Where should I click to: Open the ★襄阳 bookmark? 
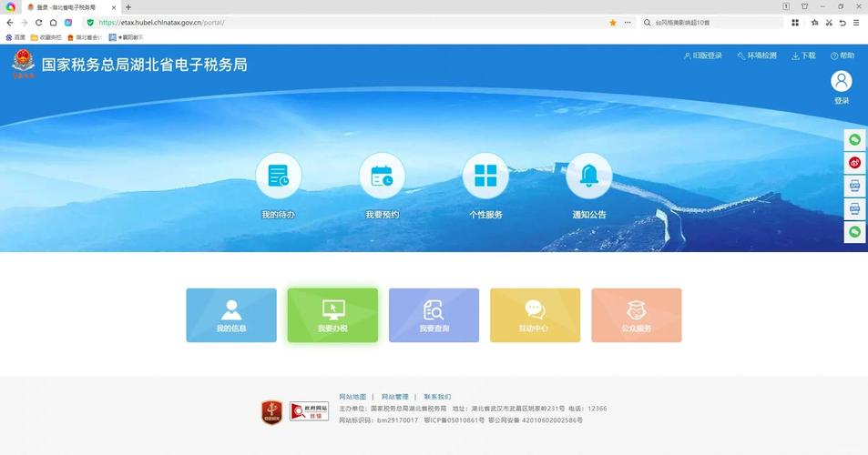pyautogui.click(x=126, y=37)
